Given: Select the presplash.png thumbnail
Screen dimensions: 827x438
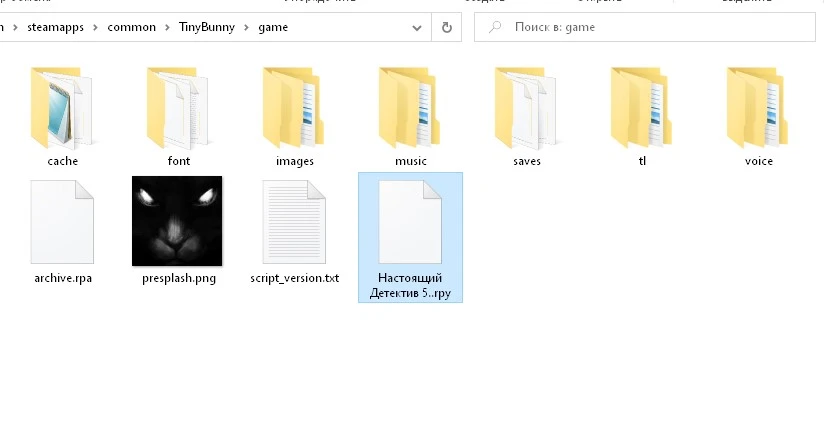Looking at the screenshot, I should pos(177,221).
